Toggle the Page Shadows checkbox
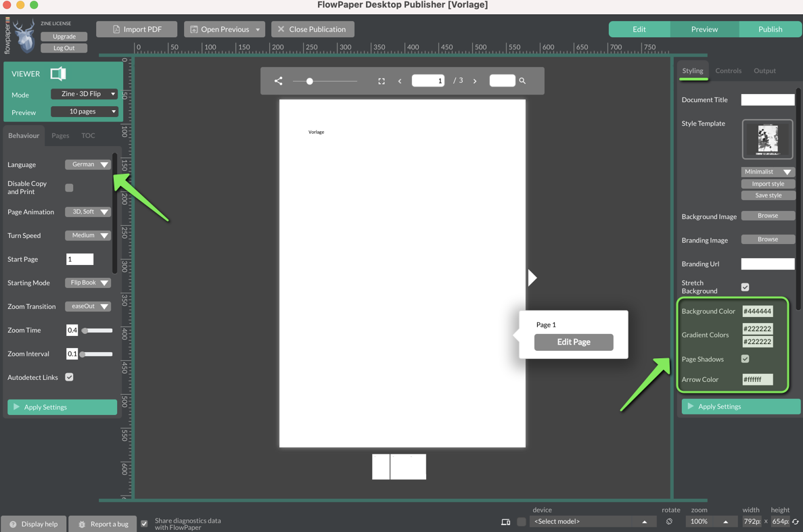This screenshot has width=803, height=532. click(745, 359)
